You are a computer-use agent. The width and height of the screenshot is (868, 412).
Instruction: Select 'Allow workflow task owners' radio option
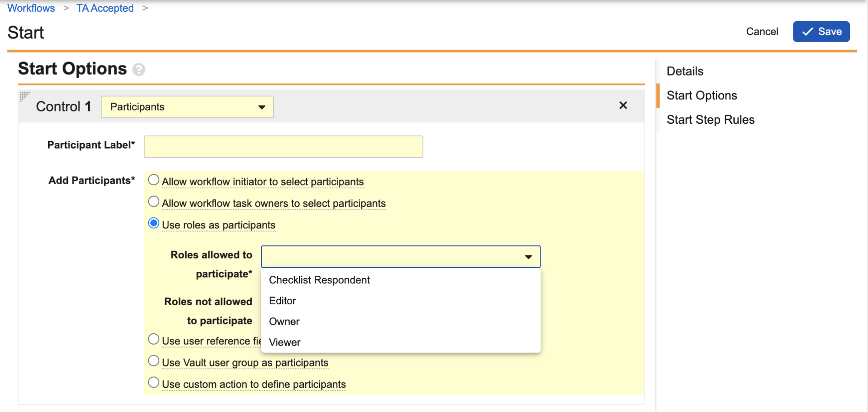tap(154, 202)
